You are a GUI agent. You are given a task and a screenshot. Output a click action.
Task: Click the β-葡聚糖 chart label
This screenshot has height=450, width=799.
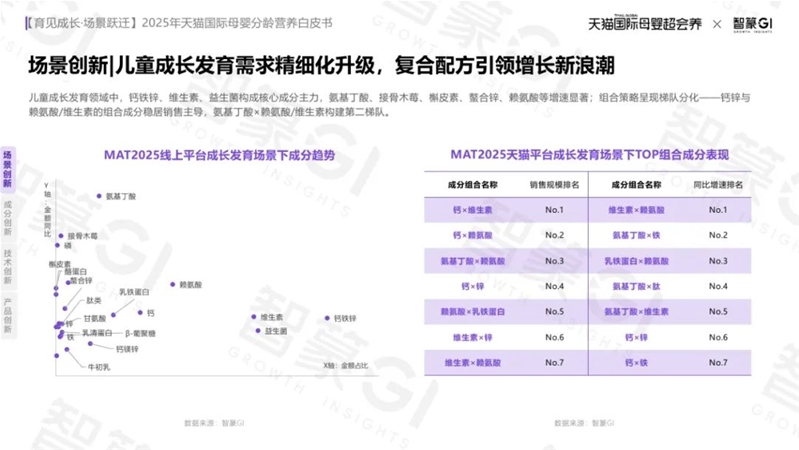tap(140, 333)
